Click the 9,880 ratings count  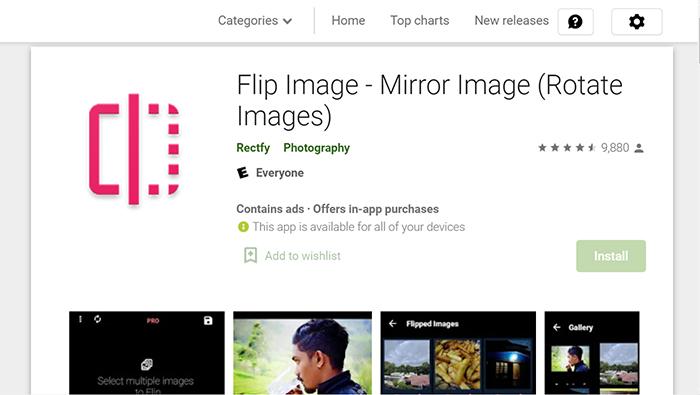(615, 148)
